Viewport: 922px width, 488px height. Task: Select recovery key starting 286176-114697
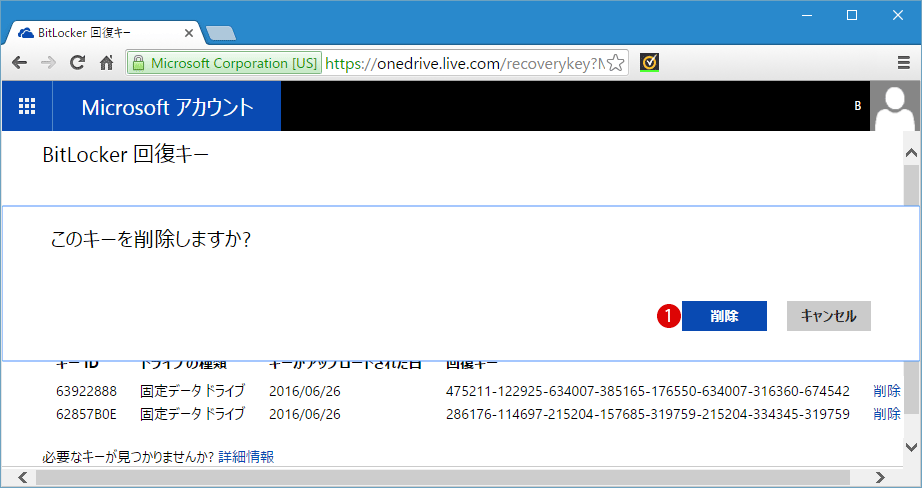647,414
